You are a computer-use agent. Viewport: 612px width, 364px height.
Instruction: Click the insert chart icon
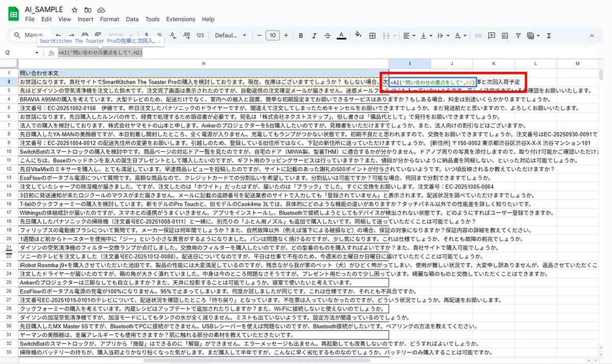[505, 36]
